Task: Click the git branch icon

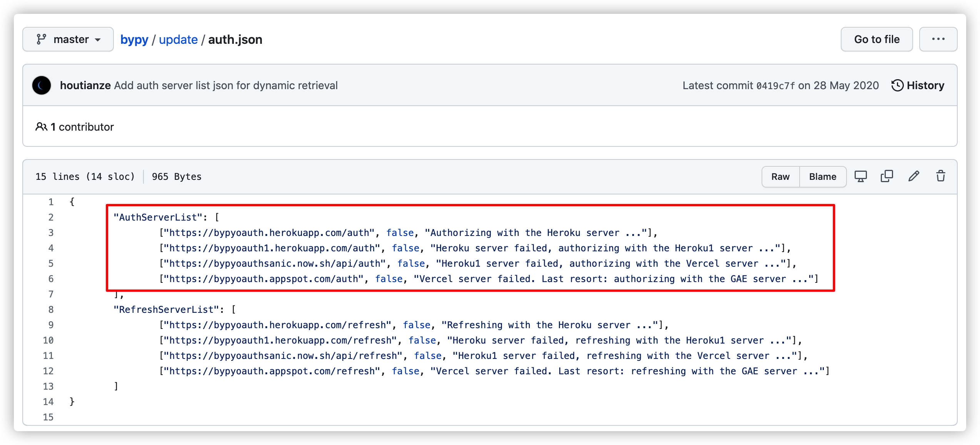Action: click(x=41, y=39)
